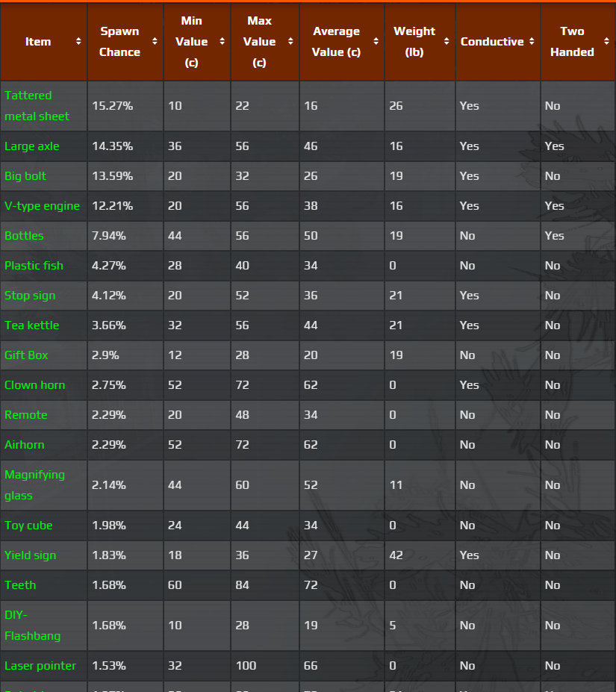The height and width of the screenshot is (692, 616).
Task: Visit the Magnifying glass item link
Action: [34, 485]
